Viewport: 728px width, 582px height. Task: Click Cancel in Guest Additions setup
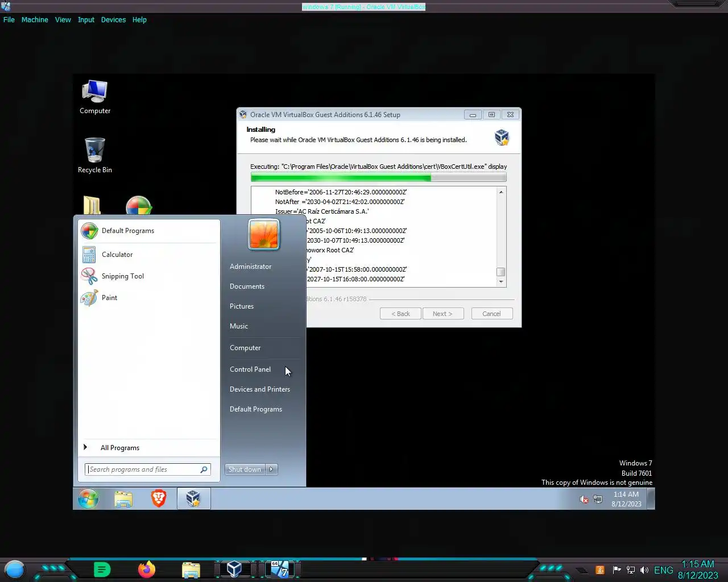point(491,314)
